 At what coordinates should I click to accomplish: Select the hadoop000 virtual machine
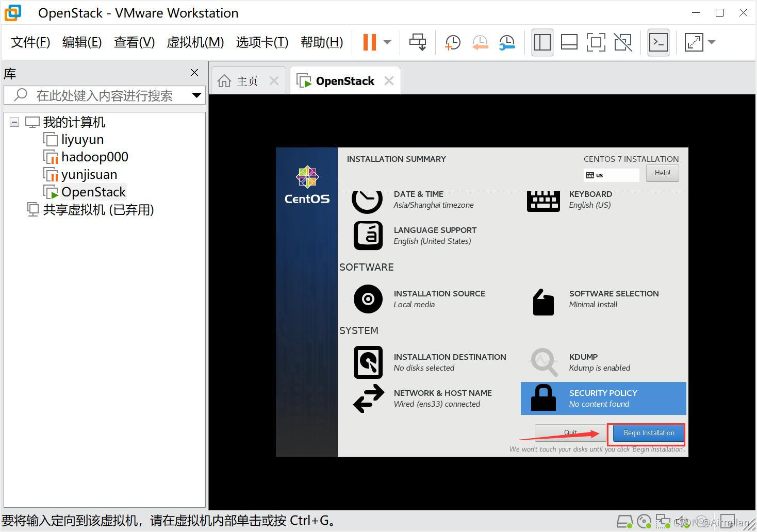coord(95,157)
